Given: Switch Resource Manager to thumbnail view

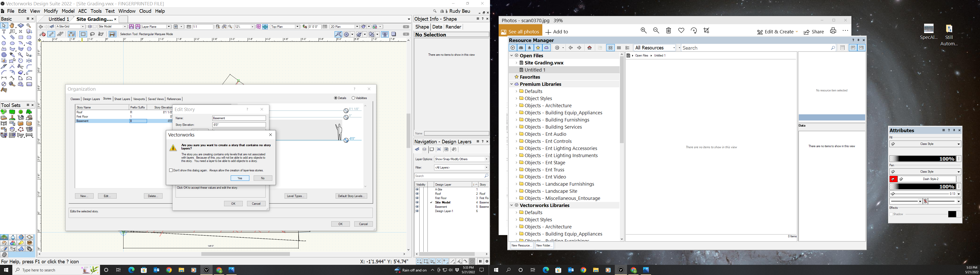Looking at the screenshot, I should 610,48.
